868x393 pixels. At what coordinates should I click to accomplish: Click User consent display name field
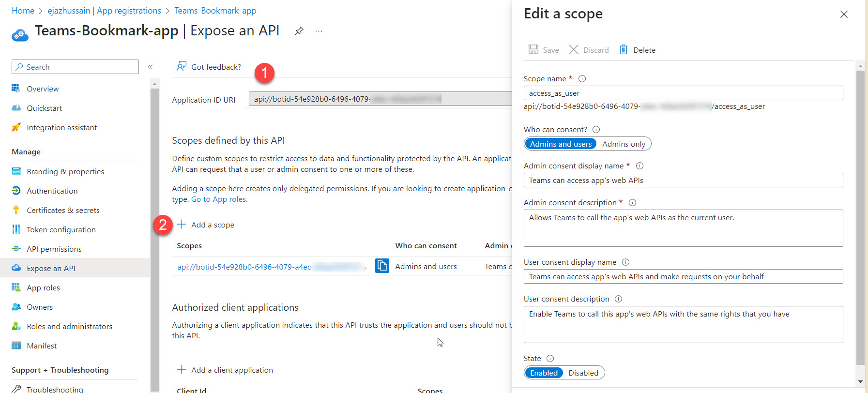pyautogui.click(x=683, y=276)
